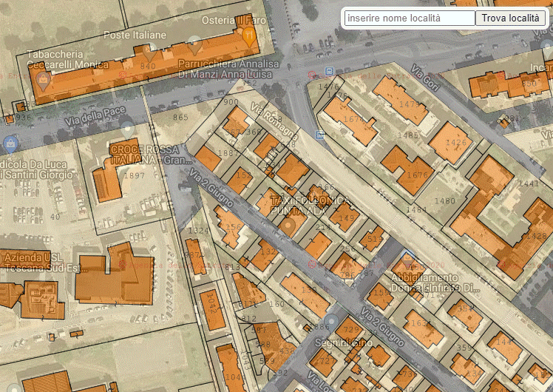
Task: Open the Tabaccheria Ceccarelli Monica shop pin
Action: (x=43, y=80)
